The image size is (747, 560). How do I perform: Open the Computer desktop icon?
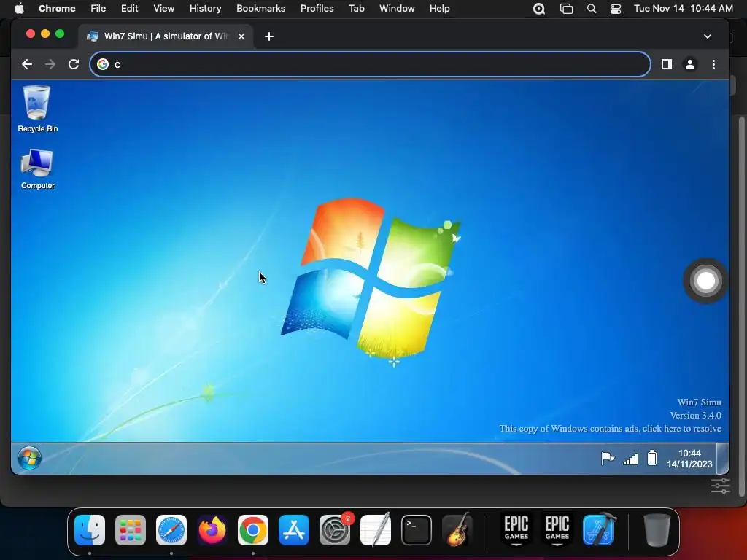pos(37,169)
